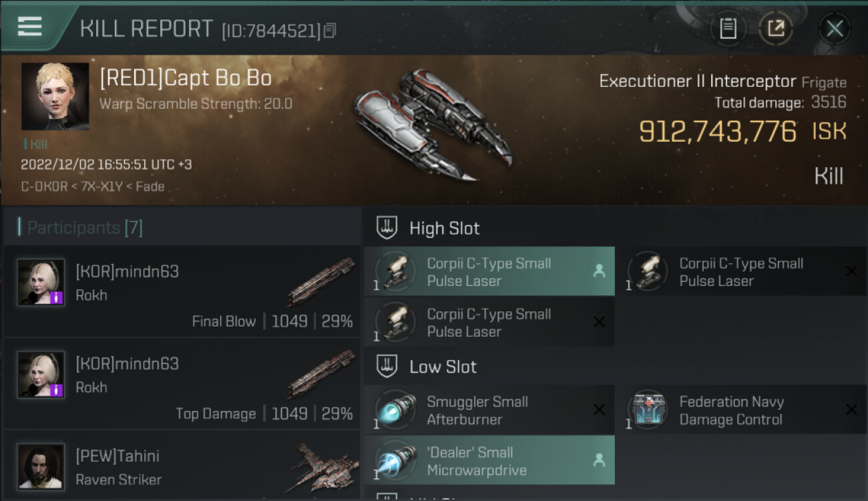
Task: Select the highlighted Corpii C-Type Small Pulse Laser
Action: coord(489,271)
